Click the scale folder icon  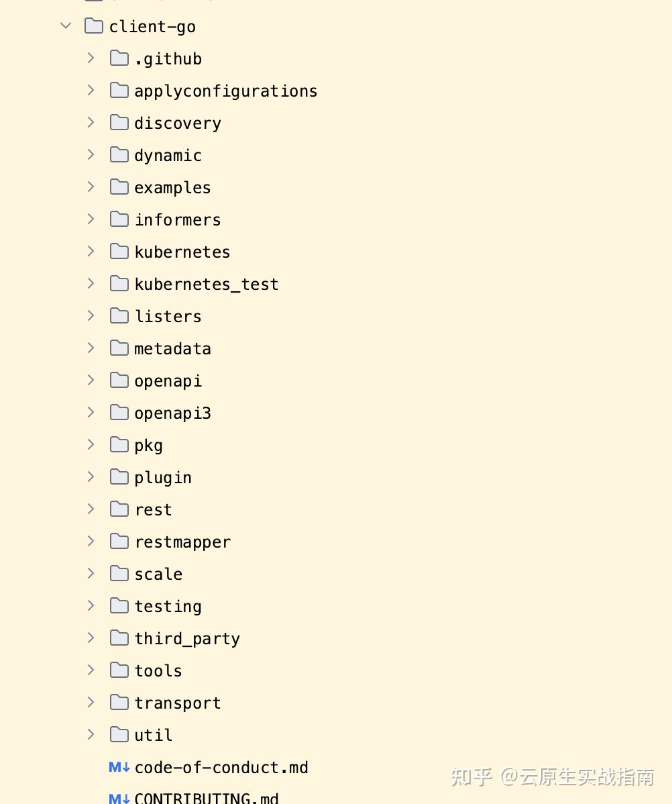pyautogui.click(x=119, y=573)
